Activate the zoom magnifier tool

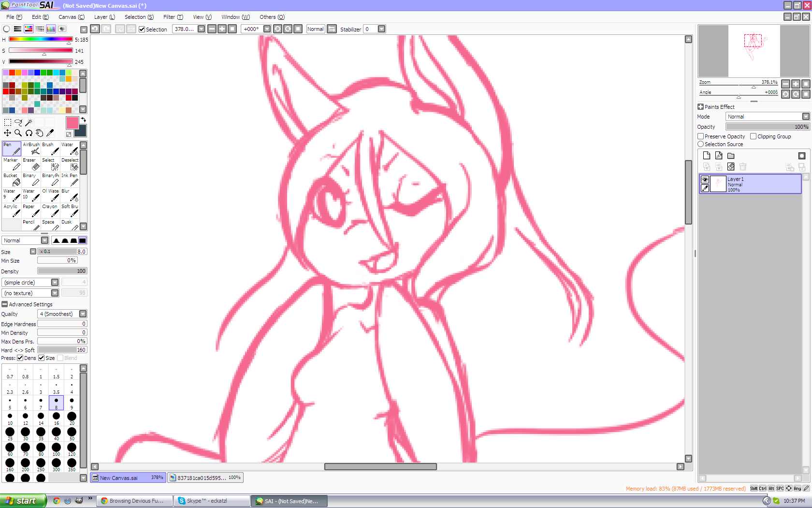pyautogui.click(x=18, y=133)
